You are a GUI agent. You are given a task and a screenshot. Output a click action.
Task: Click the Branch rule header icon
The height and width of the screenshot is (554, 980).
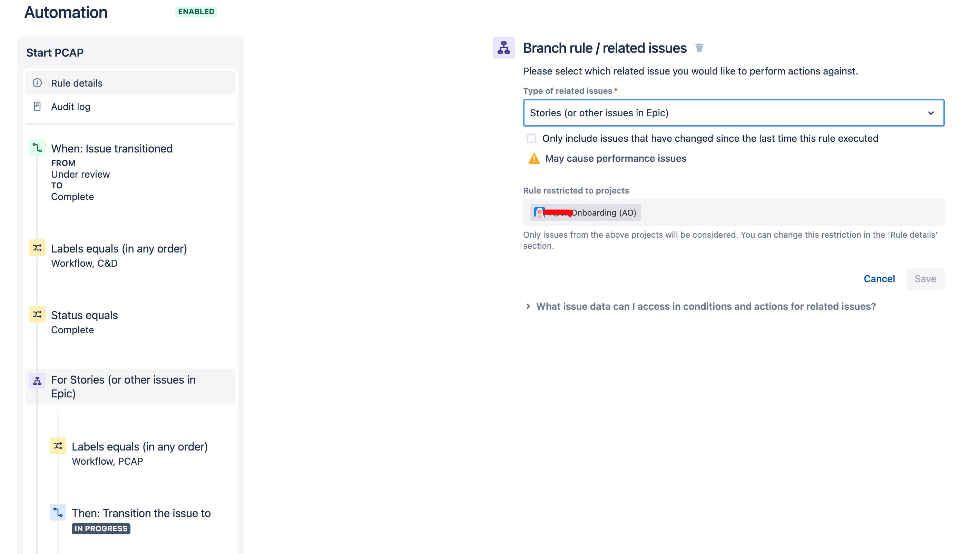pyautogui.click(x=503, y=48)
